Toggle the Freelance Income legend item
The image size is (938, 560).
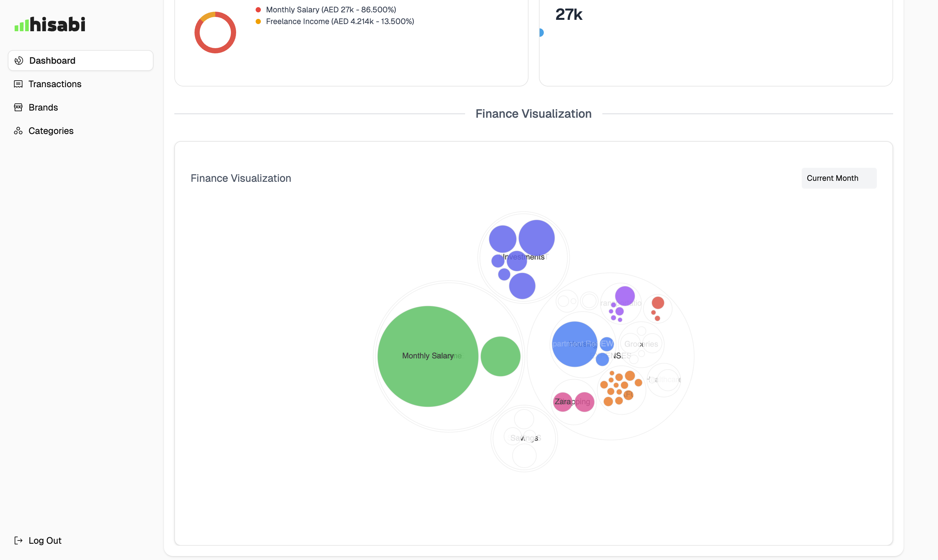click(340, 21)
